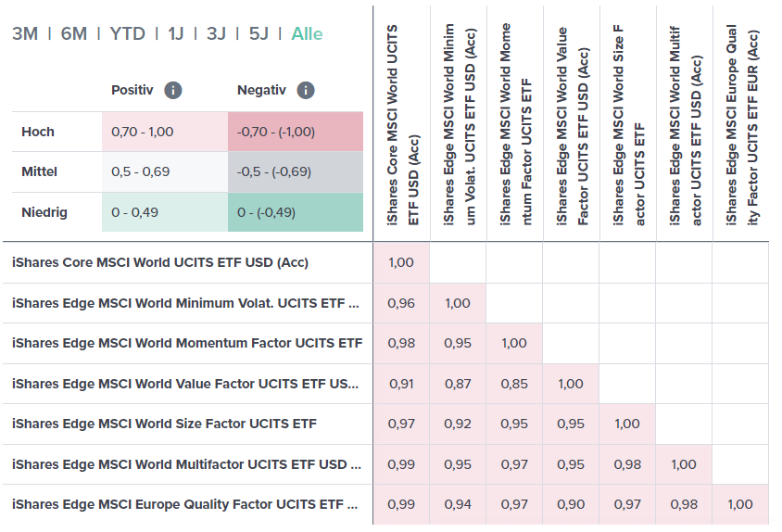The height and width of the screenshot is (532, 782).
Task: Click the info icon next to Positiv
Action: (x=173, y=90)
